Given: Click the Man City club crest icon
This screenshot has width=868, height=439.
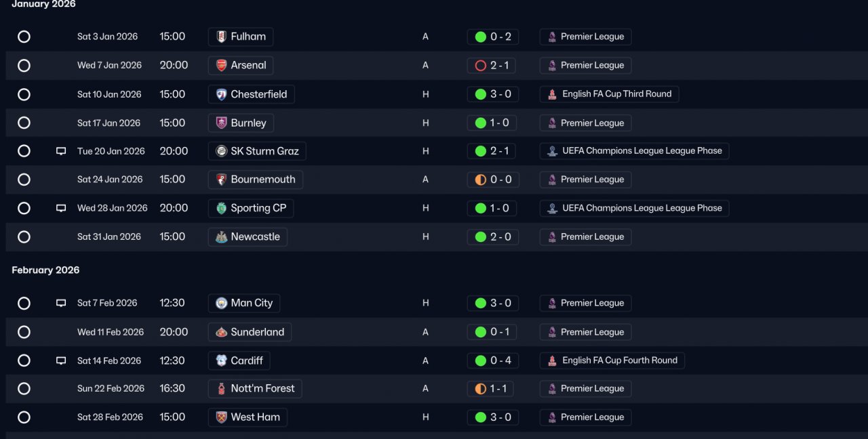Looking at the screenshot, I should [x=221, y=304].
